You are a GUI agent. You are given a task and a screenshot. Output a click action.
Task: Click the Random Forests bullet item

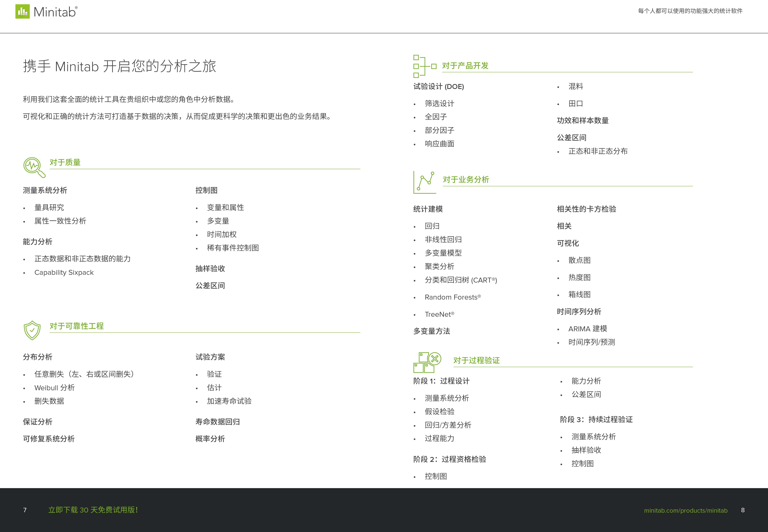tap(453, 297)
